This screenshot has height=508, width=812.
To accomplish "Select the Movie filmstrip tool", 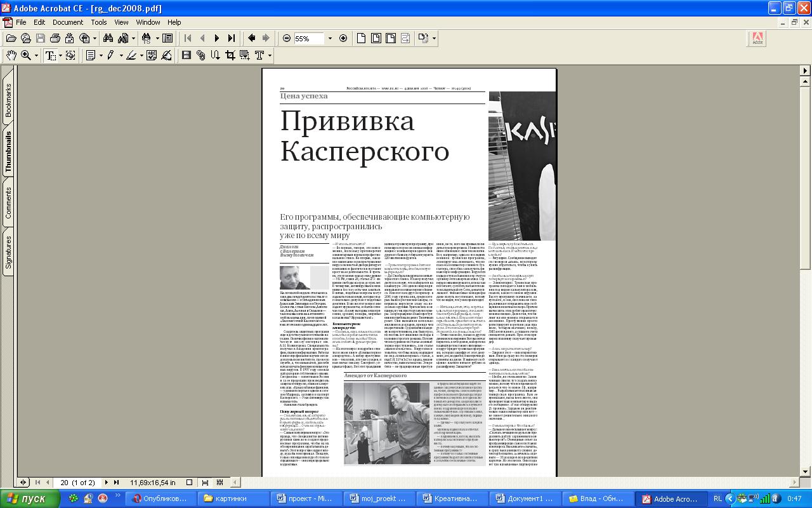I will (x=187, y=55).
